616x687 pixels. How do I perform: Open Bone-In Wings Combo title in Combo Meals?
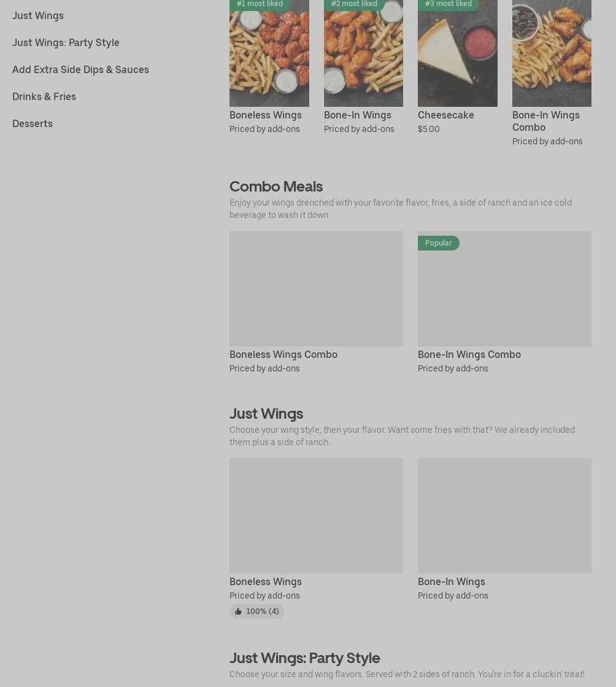point(469,354)
